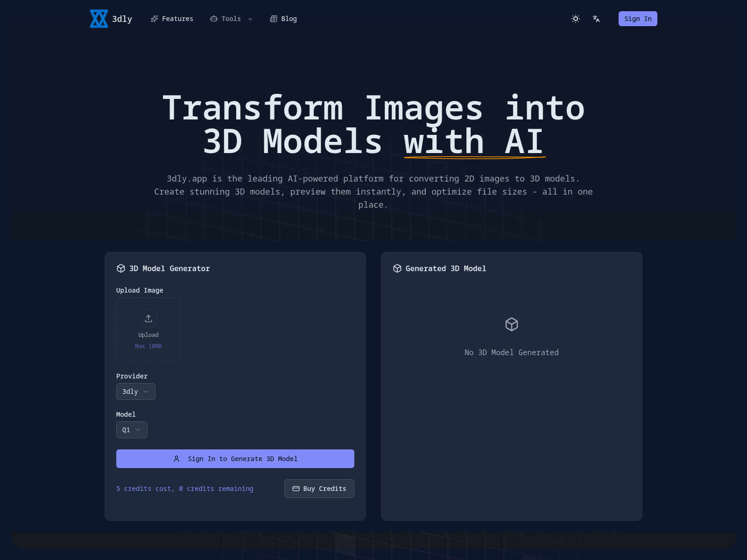The width and height of the screenshot is (747, 560).
Task: Open the Model dropdown showing Q1
Action: [x=132, y=429]
